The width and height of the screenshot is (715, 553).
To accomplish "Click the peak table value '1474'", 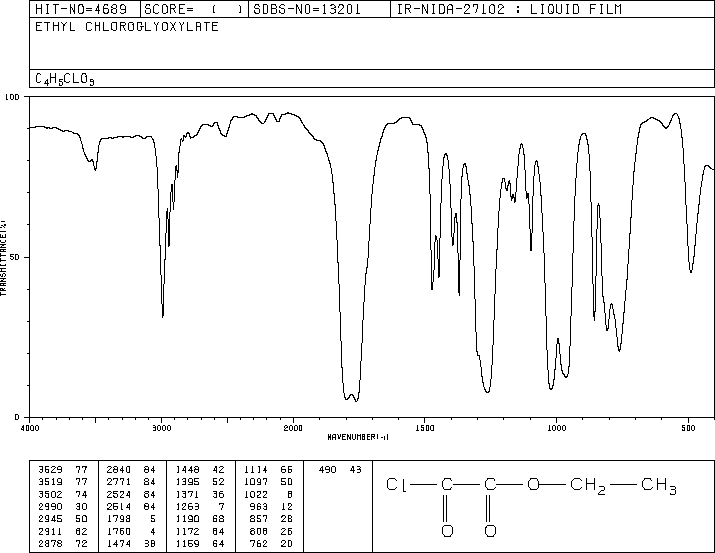I will [x=118, y=544].
